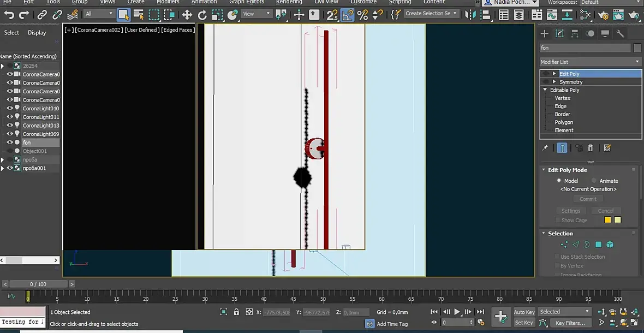Expand the проба001 group
This screenshot has width=644, height=333.
click(x=3, y=168)
